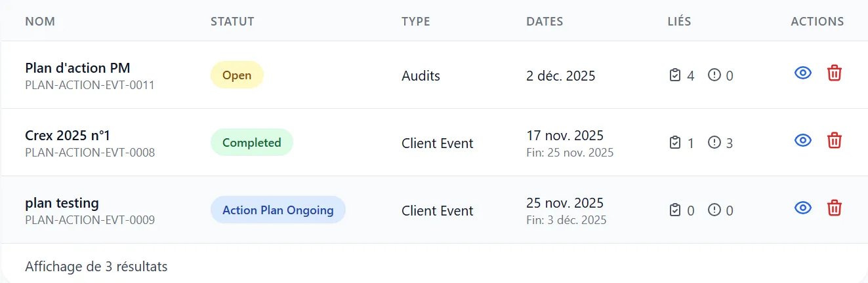Image resolution: width=868 pixels, height=283 pixels.
Task: Click the yellow Open status badge
Action: click(x=237, y=75)
